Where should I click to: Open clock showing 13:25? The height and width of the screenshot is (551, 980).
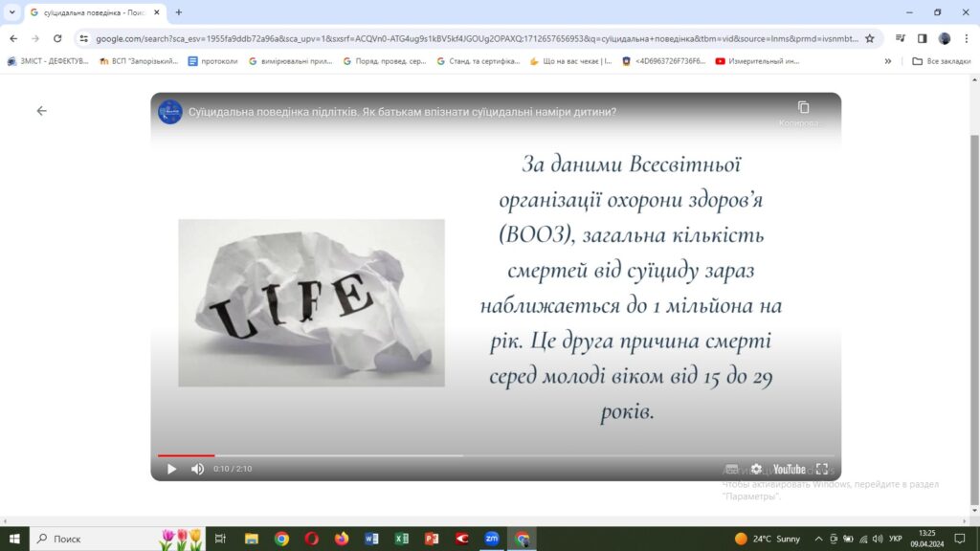pos(926,539)
